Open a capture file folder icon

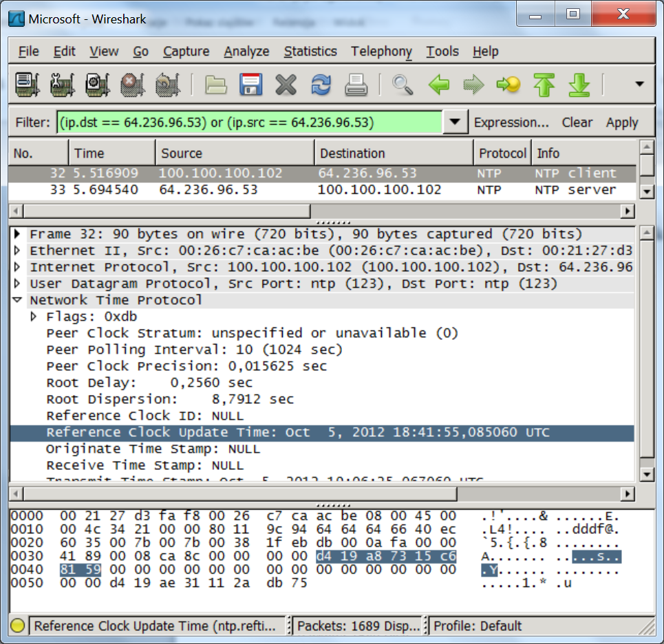tap(216, 84)
